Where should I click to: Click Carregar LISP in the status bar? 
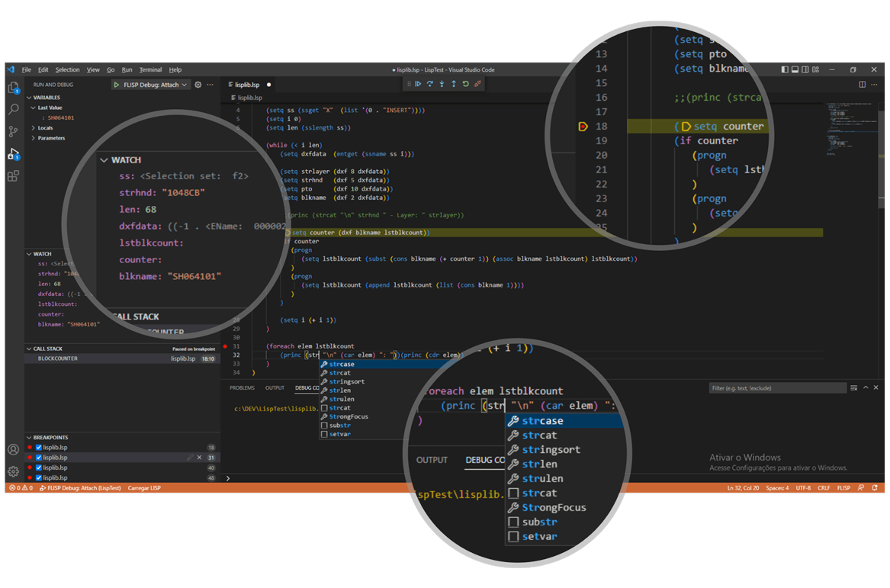click(x=144, y=488)
